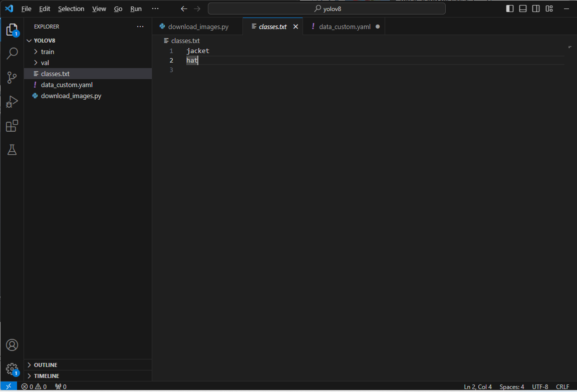577x392 pixels.
Task: Open the Run menu
Action: click(136, 9)
